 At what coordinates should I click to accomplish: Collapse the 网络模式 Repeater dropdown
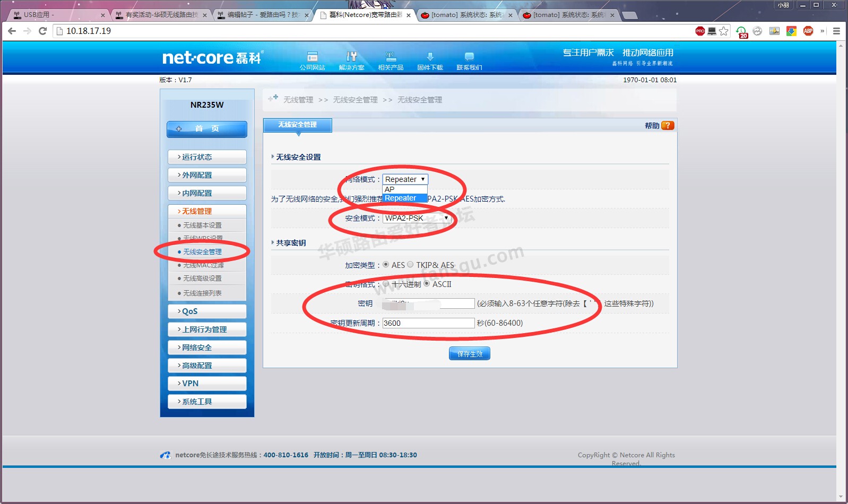pyautogui.click(x=405, y=179)
